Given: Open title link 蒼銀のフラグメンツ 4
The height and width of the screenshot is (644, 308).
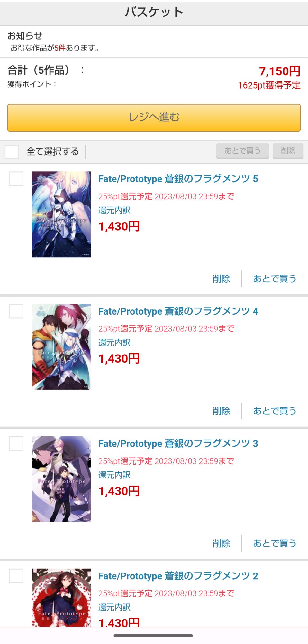Looking at the screenshot, I should point(178,311).
